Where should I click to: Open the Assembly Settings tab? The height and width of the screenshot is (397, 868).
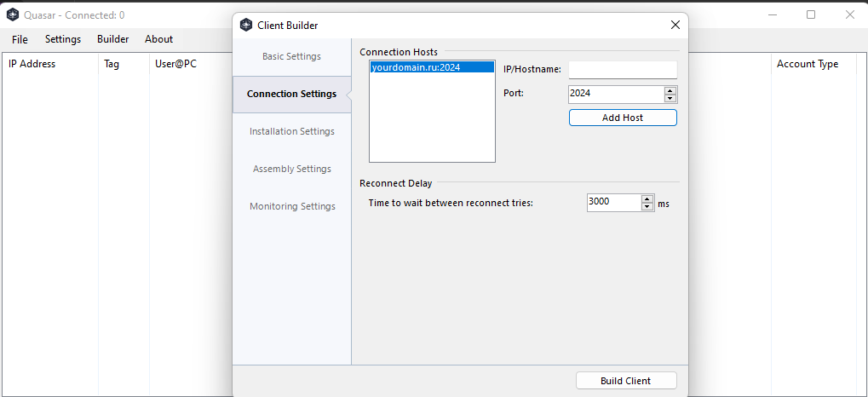(291, 169)
